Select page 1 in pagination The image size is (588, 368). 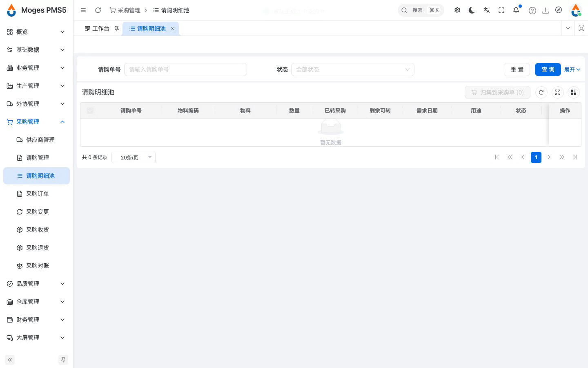(x=536, y=157)
